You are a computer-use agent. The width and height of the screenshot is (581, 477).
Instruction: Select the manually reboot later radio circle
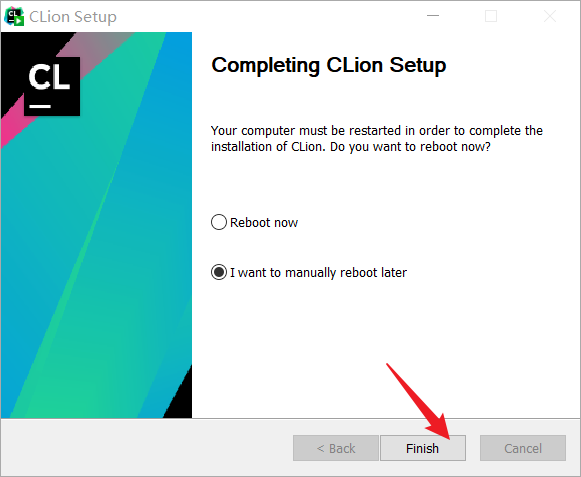[x=219, y=272]
